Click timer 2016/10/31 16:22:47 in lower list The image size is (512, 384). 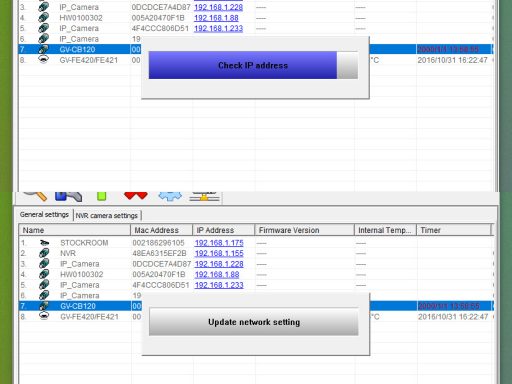pos(453,317)
